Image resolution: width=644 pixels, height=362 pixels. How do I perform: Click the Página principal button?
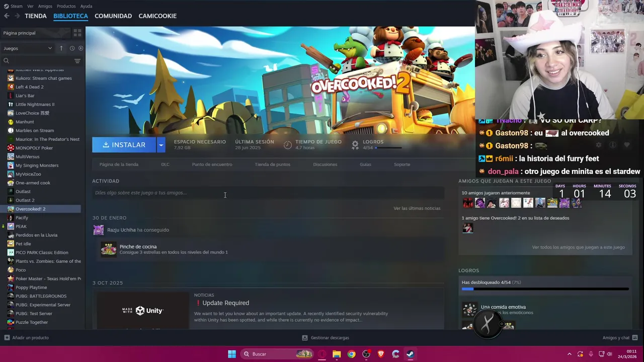(35, 33)
